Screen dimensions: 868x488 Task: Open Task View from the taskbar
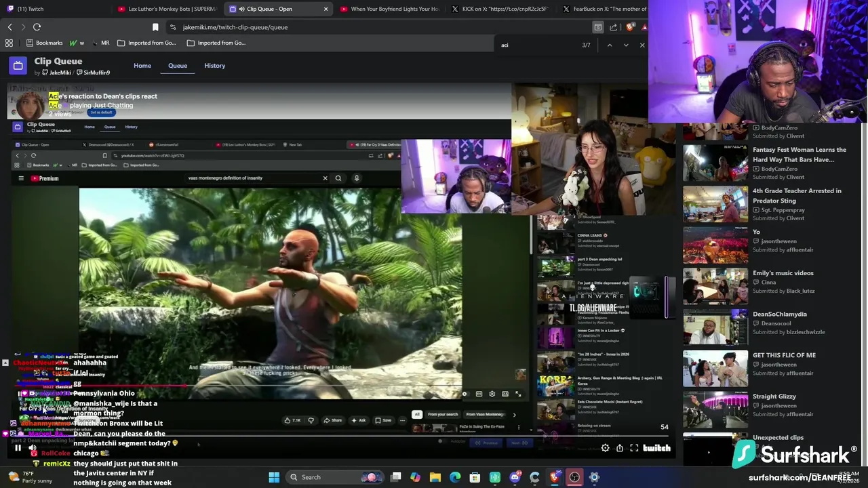coord(396,477)
